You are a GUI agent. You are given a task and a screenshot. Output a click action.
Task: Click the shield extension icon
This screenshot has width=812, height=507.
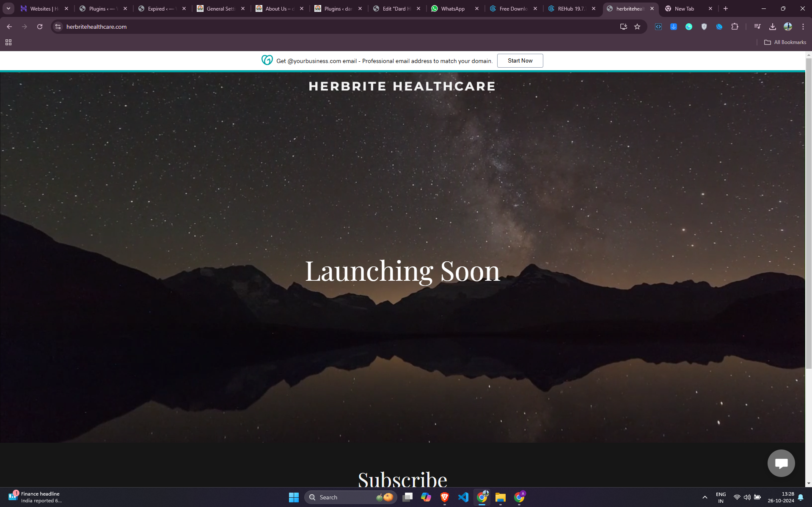pyautogui.click(x=704, y=27)
